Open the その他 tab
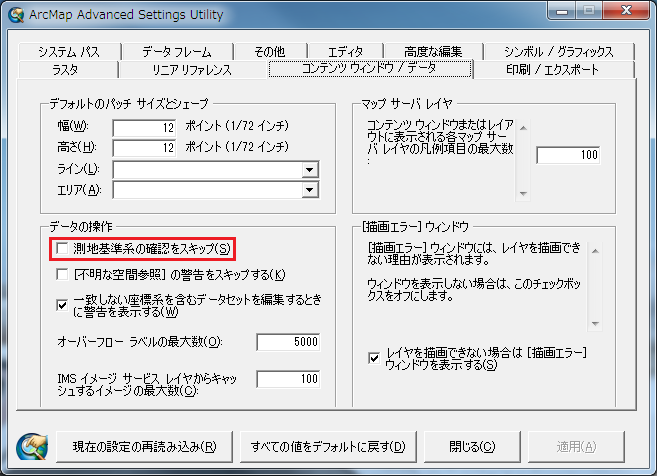Screen dimensions: 657x476 click(x=270, y=52)
